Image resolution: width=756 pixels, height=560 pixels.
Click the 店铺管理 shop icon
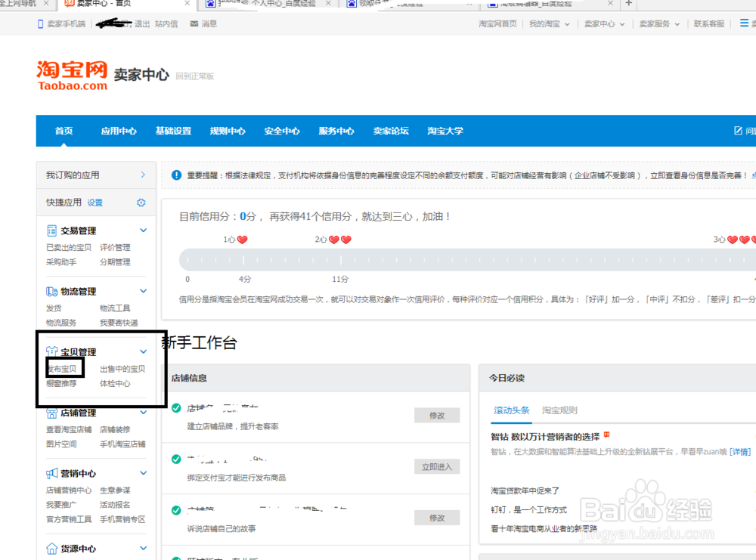tap(51, 413)
